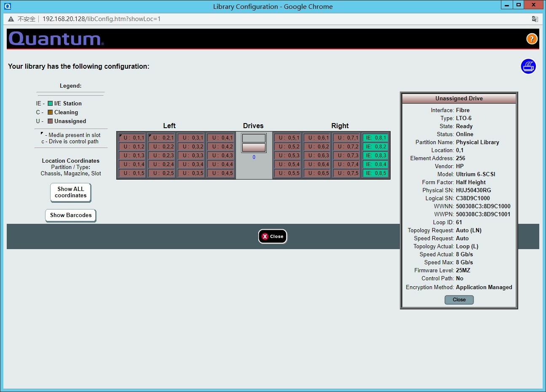
Task: Select the upper drive in Drives column
Action: tap(254, 138)
